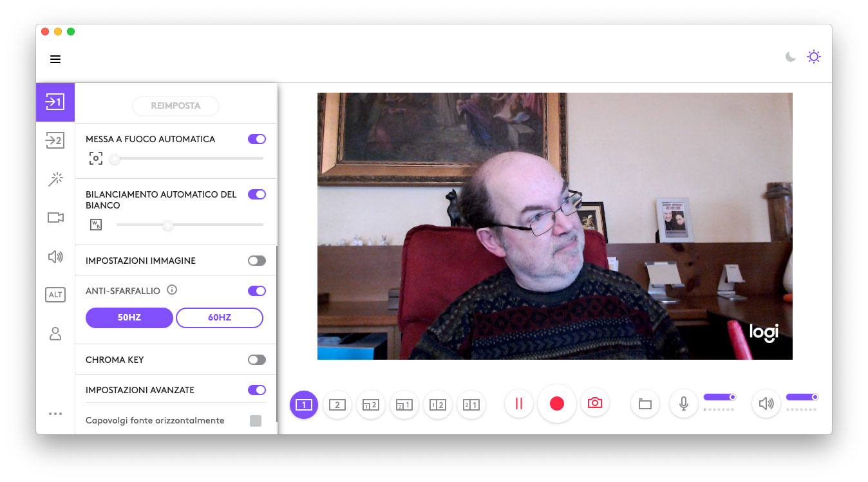Switch to dark mode moon icon

(x=790, y=57)
